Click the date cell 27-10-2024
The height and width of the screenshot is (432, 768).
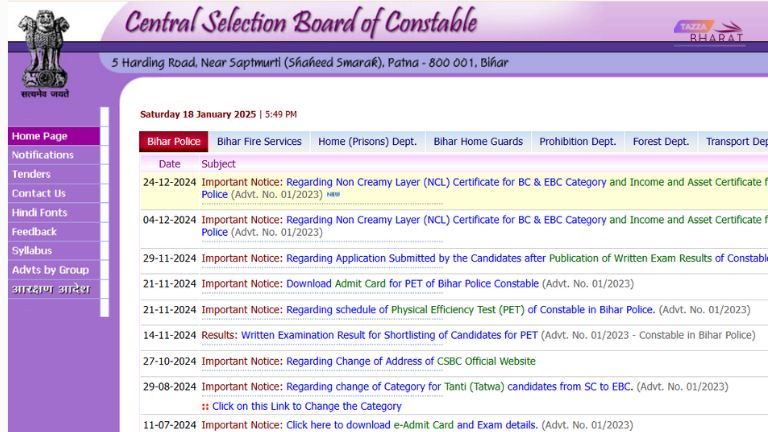tap(169, 361)
